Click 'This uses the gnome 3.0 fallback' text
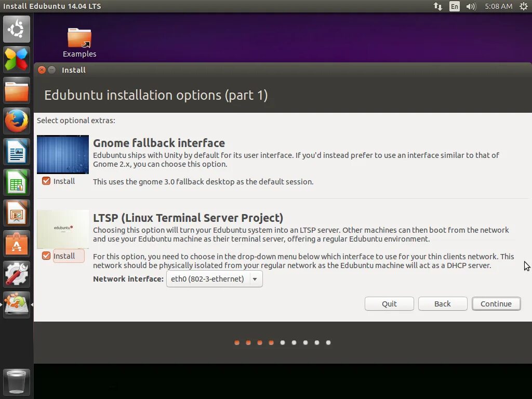Viewport: 532px width, 399px height. coord(203,182)
